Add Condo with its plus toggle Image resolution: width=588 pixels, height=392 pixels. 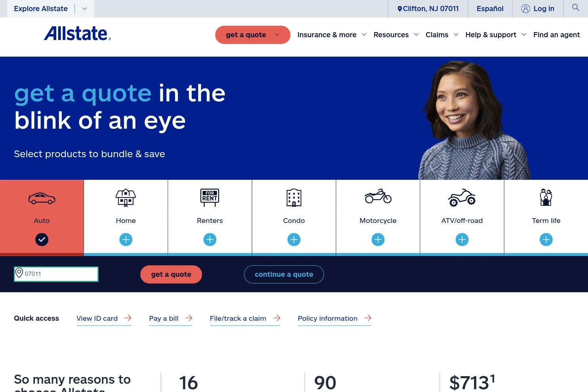[x=294, y=240]
